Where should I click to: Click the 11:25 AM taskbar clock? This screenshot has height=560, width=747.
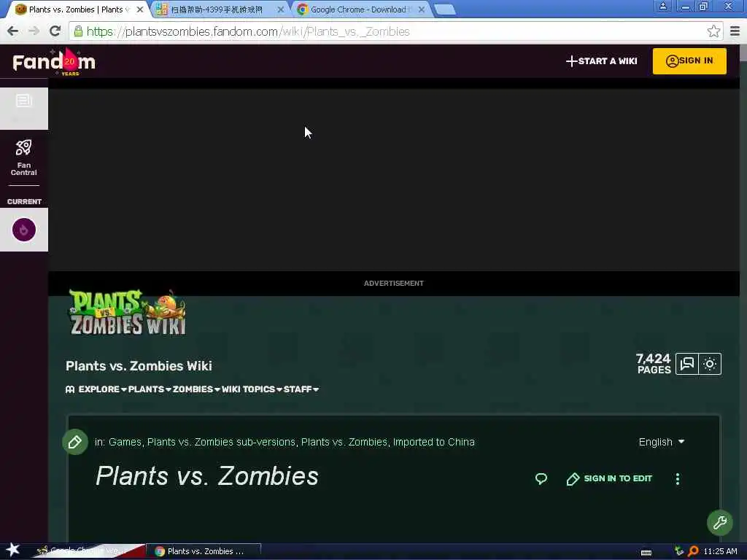point(720,551)
